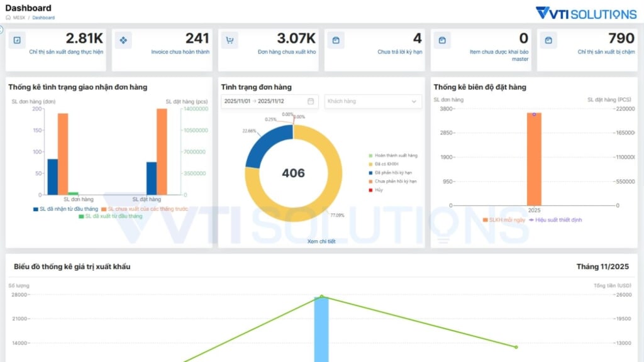Image resolution: width=644 pixels, height=362 pixels.
Task: Open the Chưa trả lời kỳ hạn card label
Action: click(x=399, y=52)
